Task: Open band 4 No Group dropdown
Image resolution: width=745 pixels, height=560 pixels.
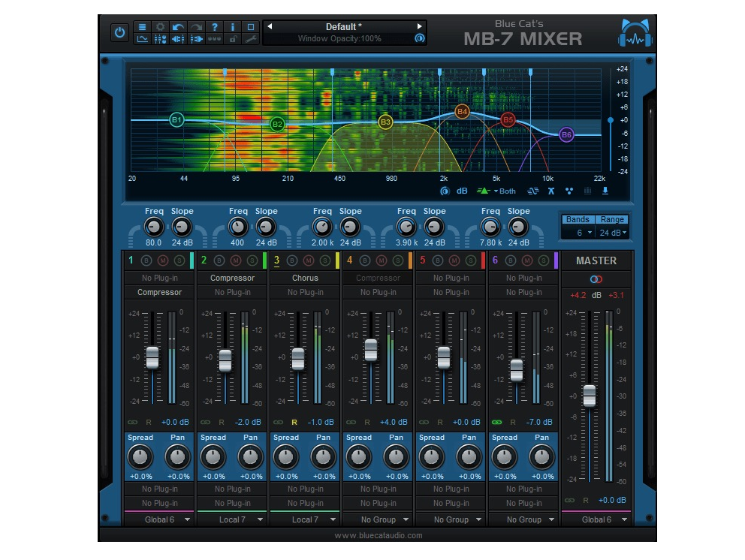Action: pyautogui.click(x=379, y=519)
